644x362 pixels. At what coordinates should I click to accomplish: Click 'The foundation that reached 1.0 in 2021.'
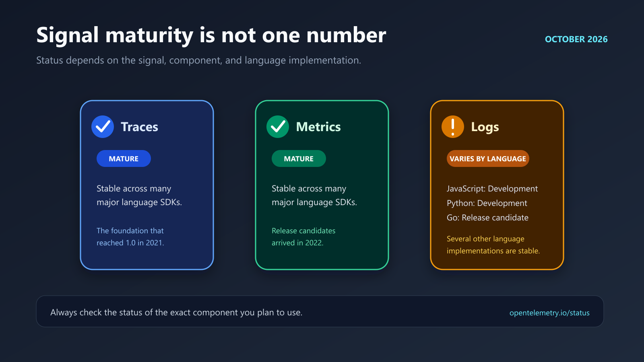[x=130, y=237]
